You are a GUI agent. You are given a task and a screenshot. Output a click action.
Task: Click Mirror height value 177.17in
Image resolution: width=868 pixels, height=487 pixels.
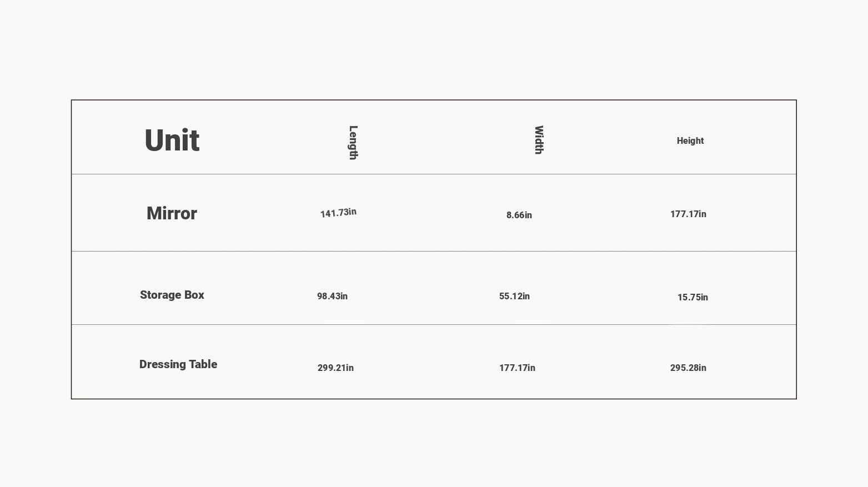(x=688, y=214)
